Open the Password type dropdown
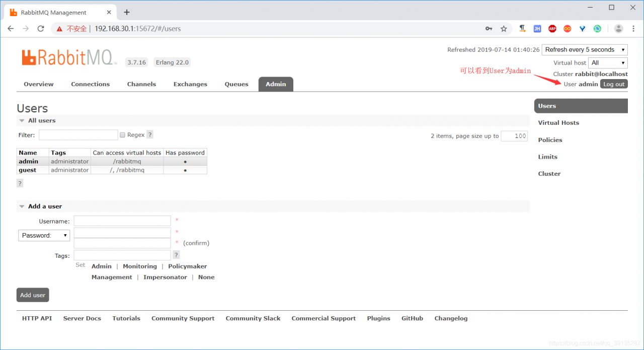 pos(44,235)
